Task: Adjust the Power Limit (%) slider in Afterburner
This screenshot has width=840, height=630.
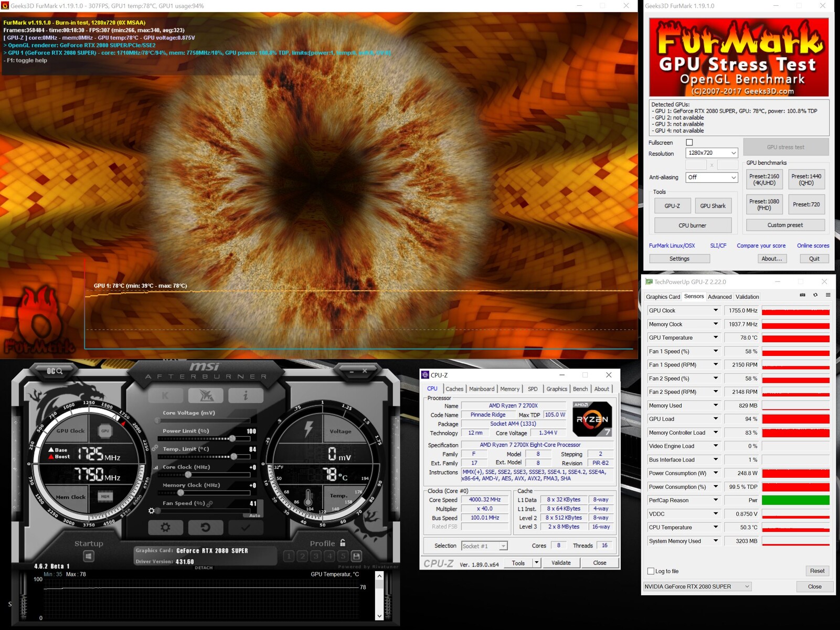Action: click(x=204, y=438)
